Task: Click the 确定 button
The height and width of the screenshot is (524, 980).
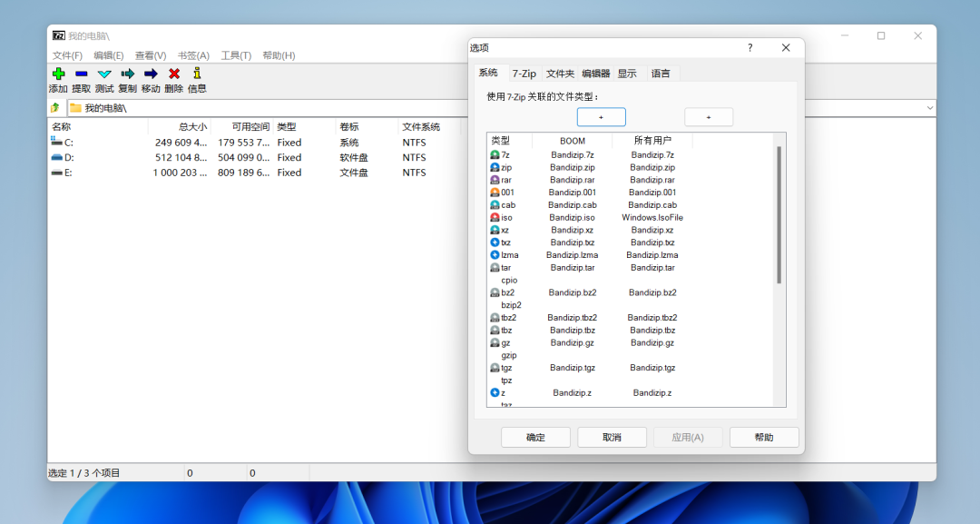Action: (535, 437)
